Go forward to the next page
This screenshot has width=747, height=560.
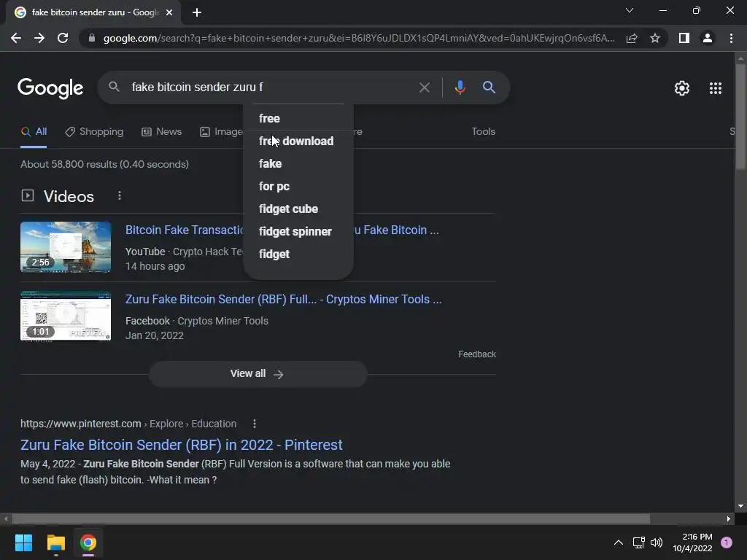point(39,38)
